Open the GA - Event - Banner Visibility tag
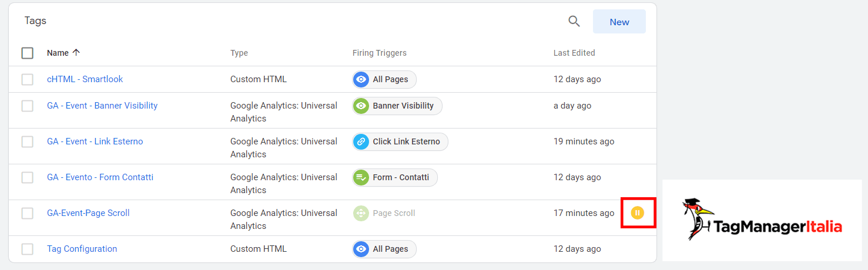 point(102,106)
